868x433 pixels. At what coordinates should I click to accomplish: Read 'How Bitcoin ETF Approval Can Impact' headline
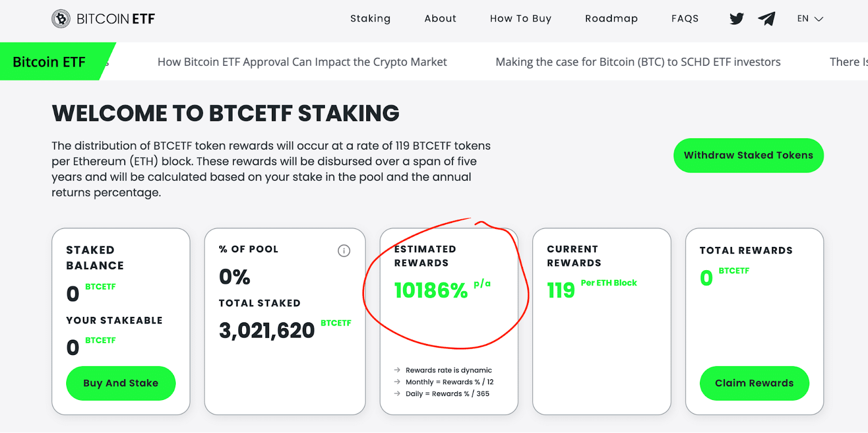coord(302,62)
